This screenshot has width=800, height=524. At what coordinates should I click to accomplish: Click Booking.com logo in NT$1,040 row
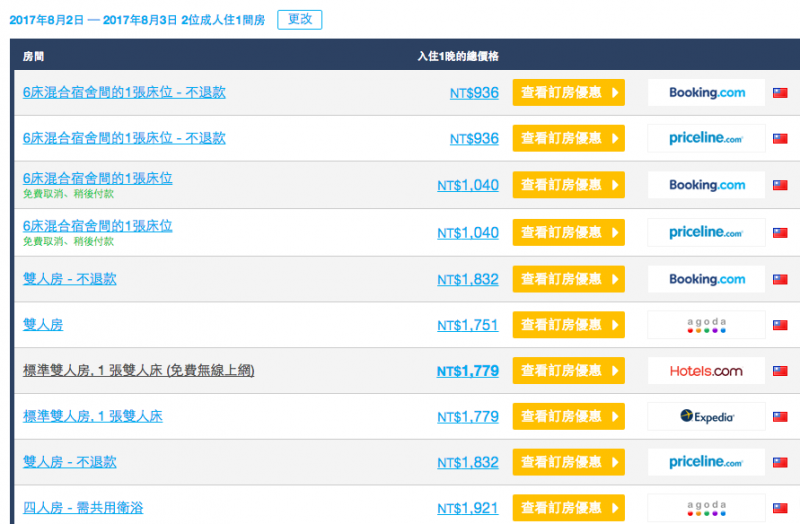click(x=707, y=185)
